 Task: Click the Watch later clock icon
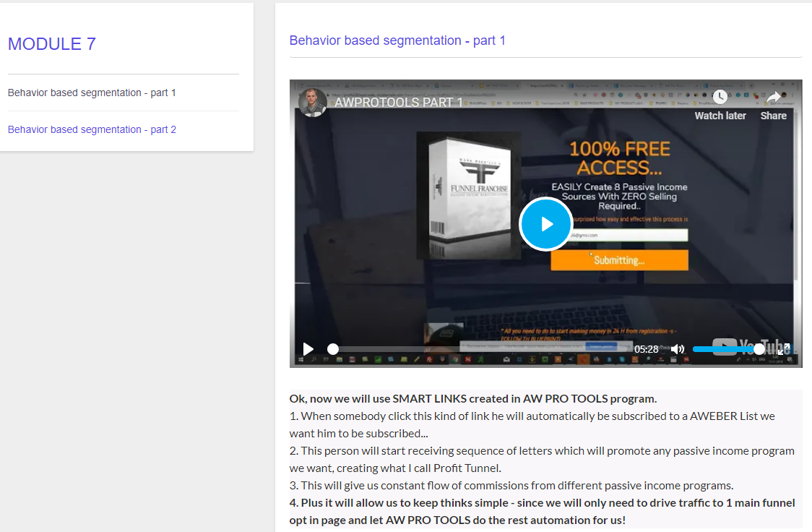pos(720,97)
